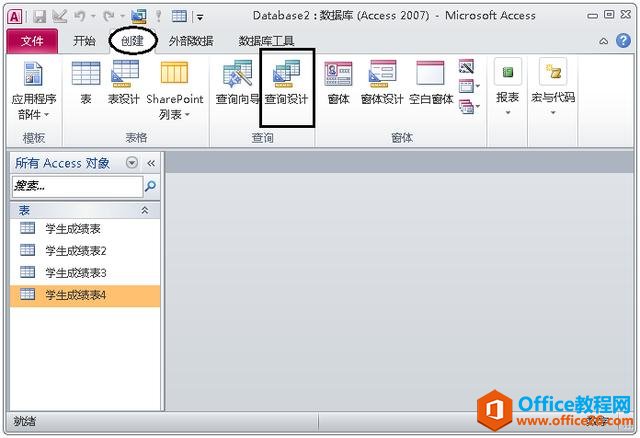640x438 pixels.
Task: Restore down the Access window
Action: [x=609, y=15]
